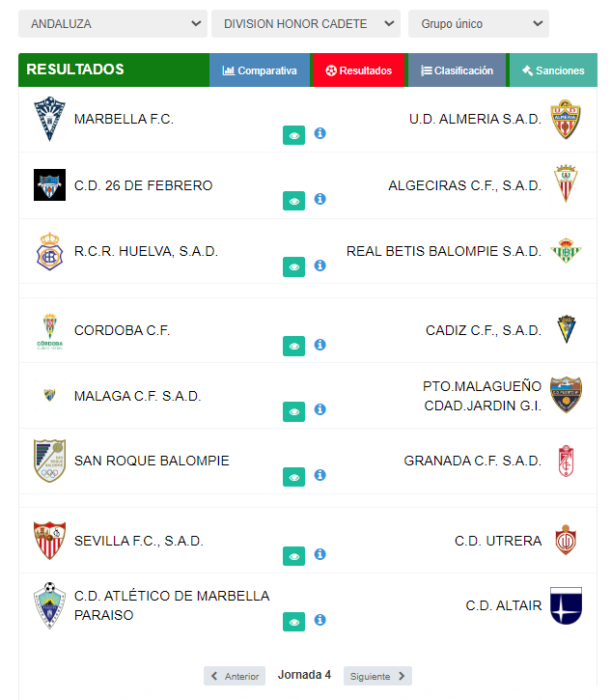Open info icon for Cordoba vs Cadiz
This screenshot has width=611, height=700.
(x=320, y=344)
